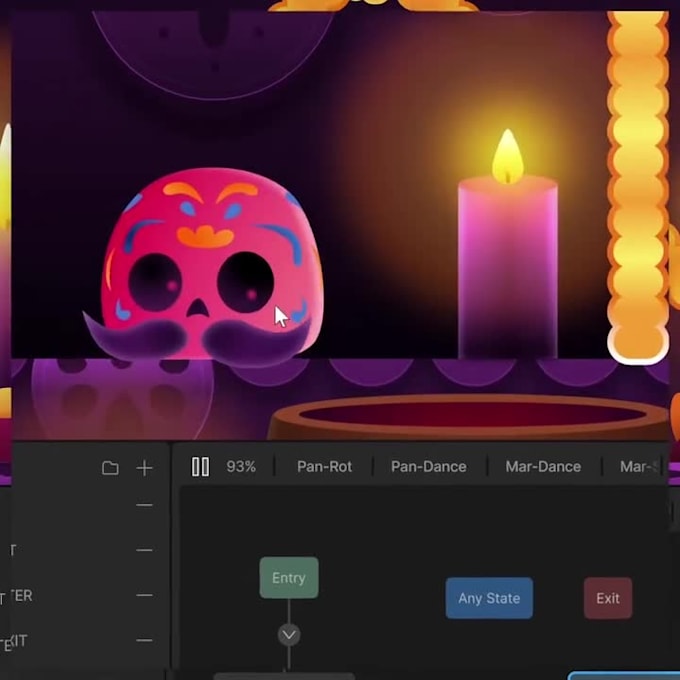680x680 pixels.
Task: Select the Exit state node
Action: point(608,598)
